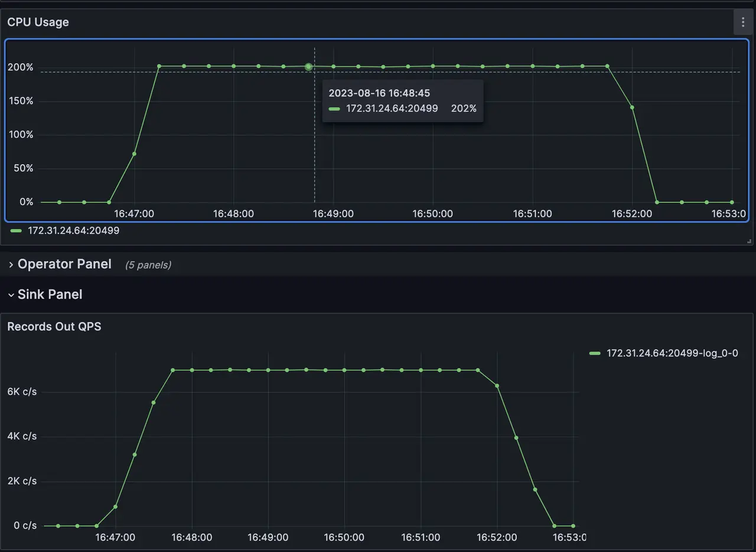Click highlighted CPU data point at 16:48:45

(x=308, y=67)
